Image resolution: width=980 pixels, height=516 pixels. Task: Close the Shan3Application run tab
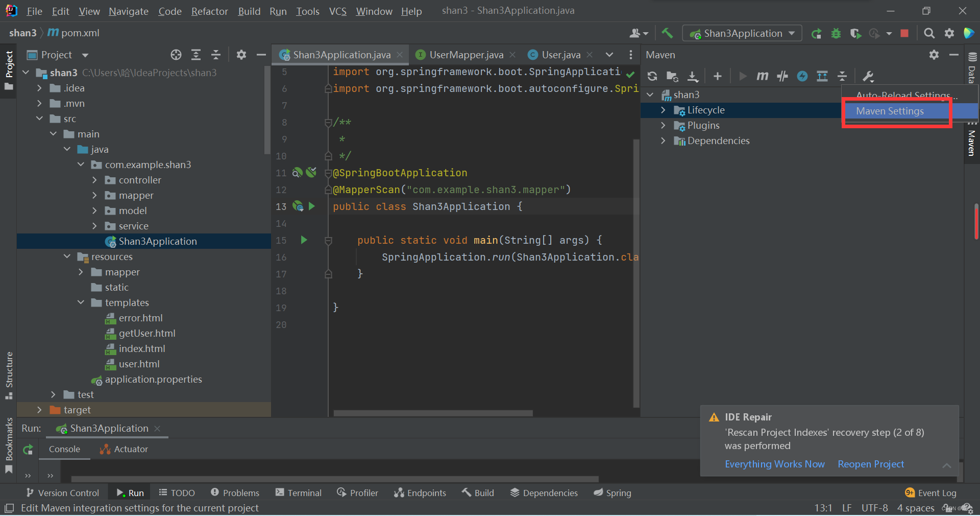157,429
